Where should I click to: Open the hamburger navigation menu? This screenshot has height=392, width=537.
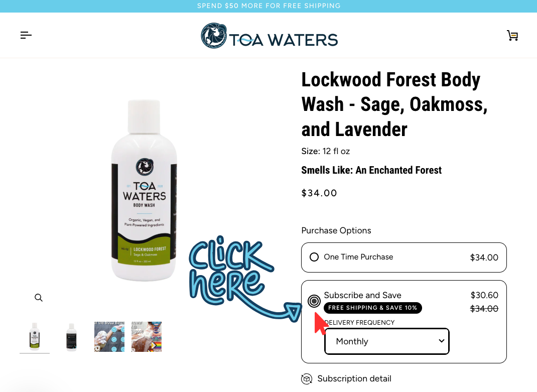tap(26, 35)
